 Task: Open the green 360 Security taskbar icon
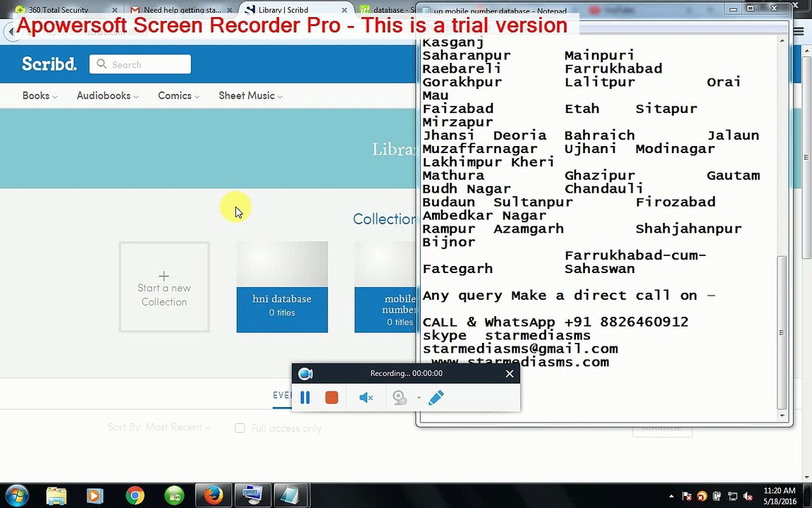coord(174,496)
